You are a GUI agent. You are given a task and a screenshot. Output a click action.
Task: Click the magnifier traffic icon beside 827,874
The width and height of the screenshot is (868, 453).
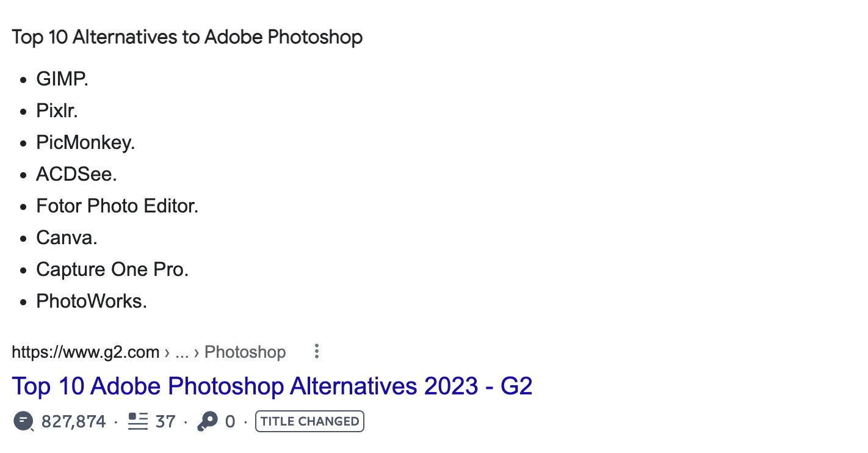click(x=23, y=421)
